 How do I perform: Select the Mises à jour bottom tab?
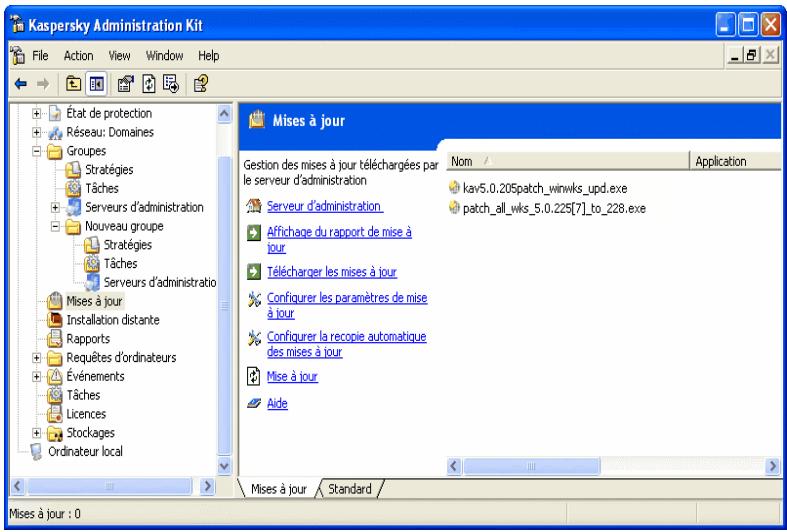279,489
